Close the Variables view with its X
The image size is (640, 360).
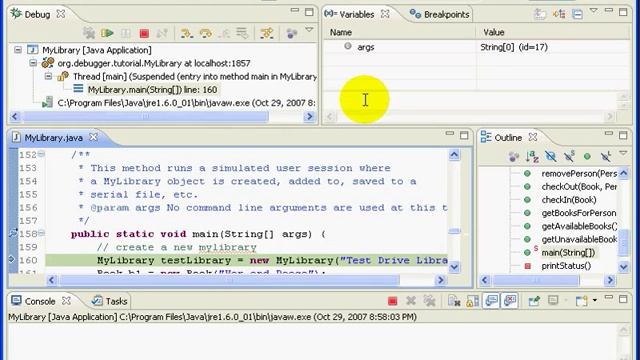coord(385,14)
